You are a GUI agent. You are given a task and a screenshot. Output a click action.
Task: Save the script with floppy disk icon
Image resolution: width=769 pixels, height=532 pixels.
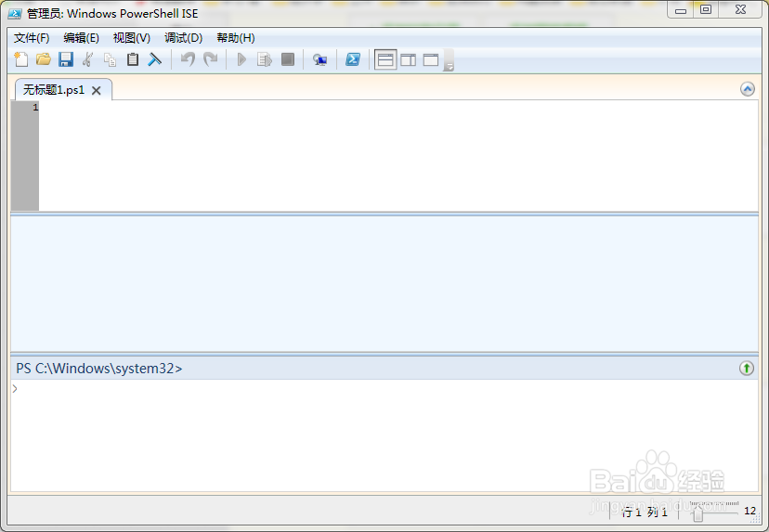[66, 59]
